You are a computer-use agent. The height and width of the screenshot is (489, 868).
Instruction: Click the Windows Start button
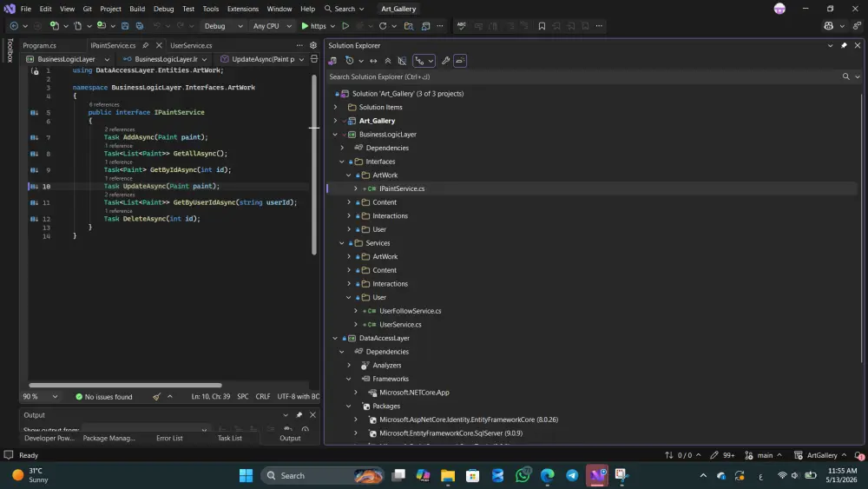pos(246,475)
